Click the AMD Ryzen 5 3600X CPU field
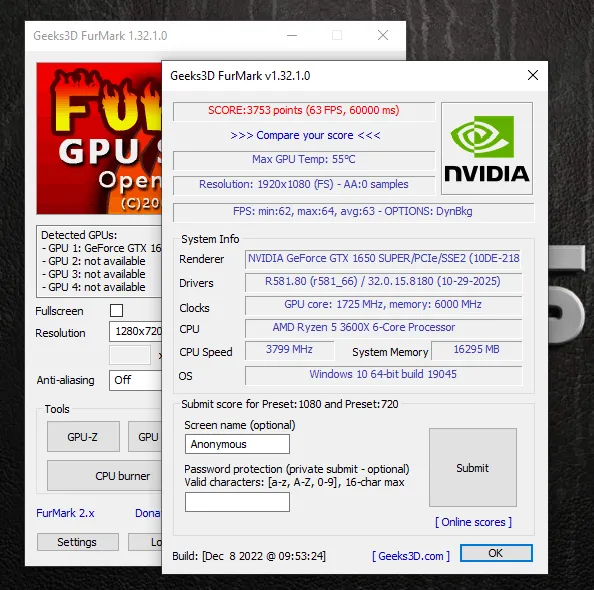This screenshot has height=590, width=594. (x=383, y=328)
